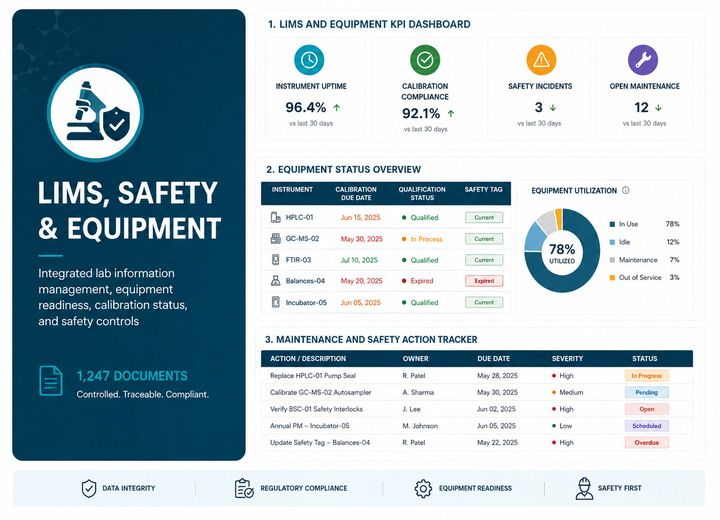Click the Low severity label
Image resolution: width=720 pixels, height=520 pixels.
[x=566, y=426]
